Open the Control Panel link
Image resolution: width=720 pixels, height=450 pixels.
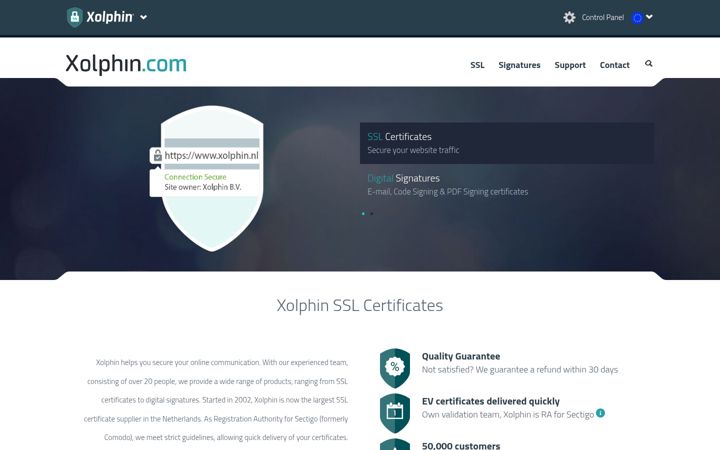602,17
